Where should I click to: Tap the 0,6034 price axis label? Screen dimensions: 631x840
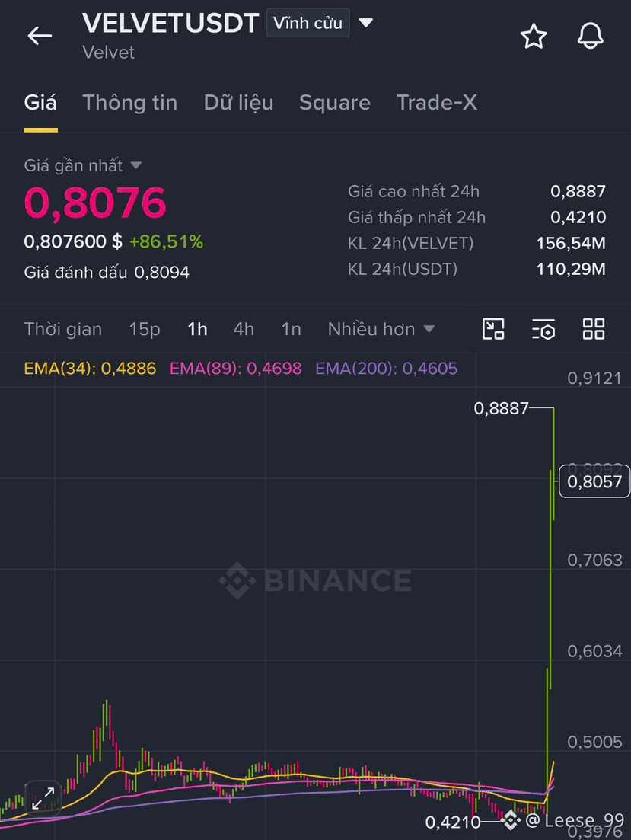tap(594, 651)
